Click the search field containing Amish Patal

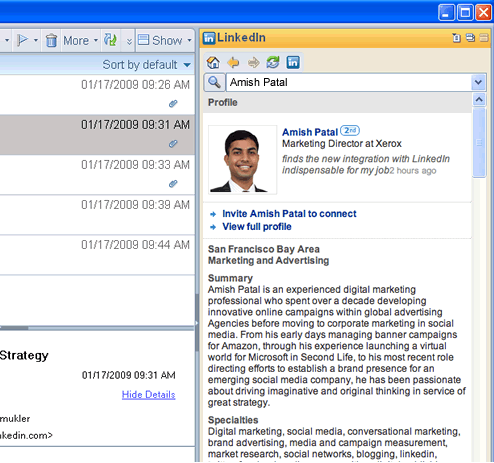click(349, 82)
